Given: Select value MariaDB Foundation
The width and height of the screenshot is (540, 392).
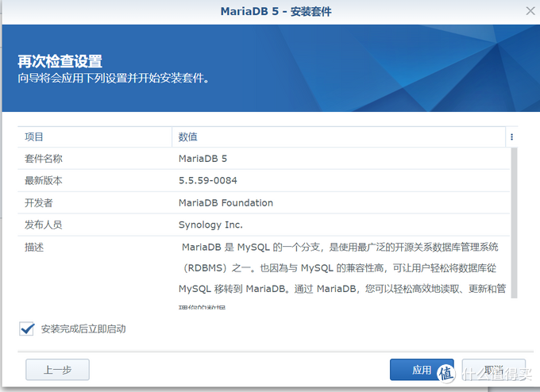Looking at the screenshot, I should point(226,202).
